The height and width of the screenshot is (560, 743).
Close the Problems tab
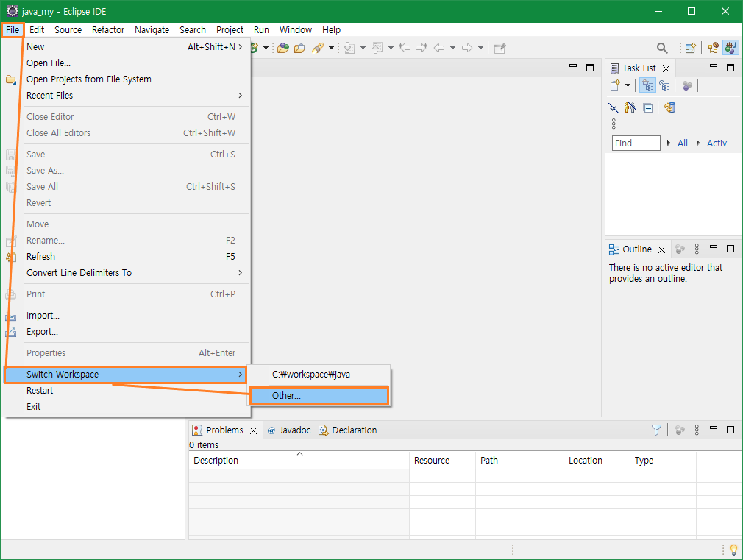[254, 431]
